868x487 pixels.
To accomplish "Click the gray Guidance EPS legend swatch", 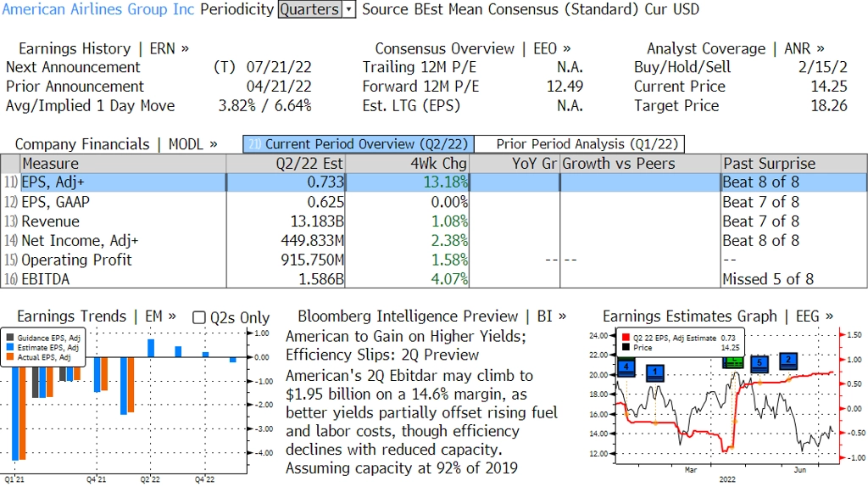I will (x=10, y=338).
